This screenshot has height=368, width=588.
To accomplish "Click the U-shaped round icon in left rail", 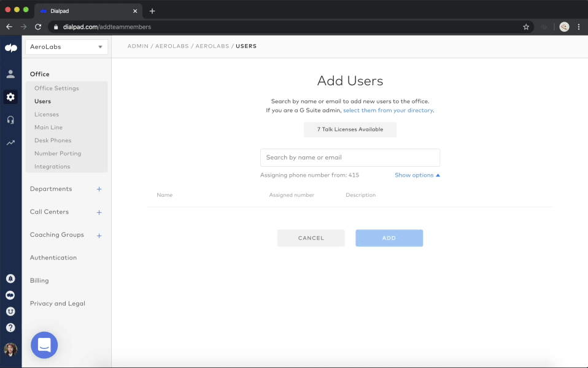I will tap(10, 312).
